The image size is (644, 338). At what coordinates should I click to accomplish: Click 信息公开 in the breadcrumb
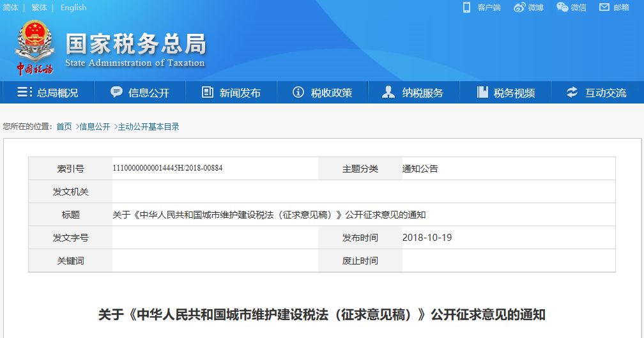(95, 127)
